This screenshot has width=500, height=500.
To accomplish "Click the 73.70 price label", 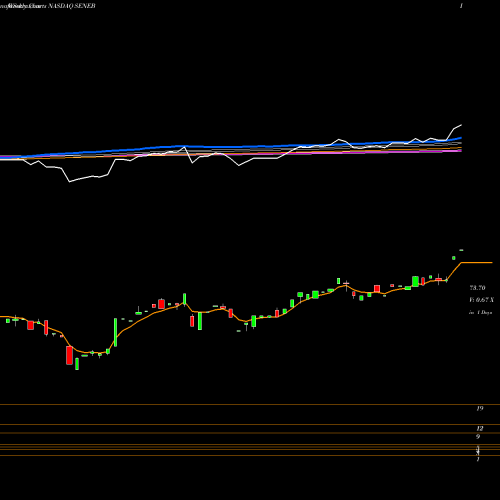I will pyautogui.click(x=477, y=288).
